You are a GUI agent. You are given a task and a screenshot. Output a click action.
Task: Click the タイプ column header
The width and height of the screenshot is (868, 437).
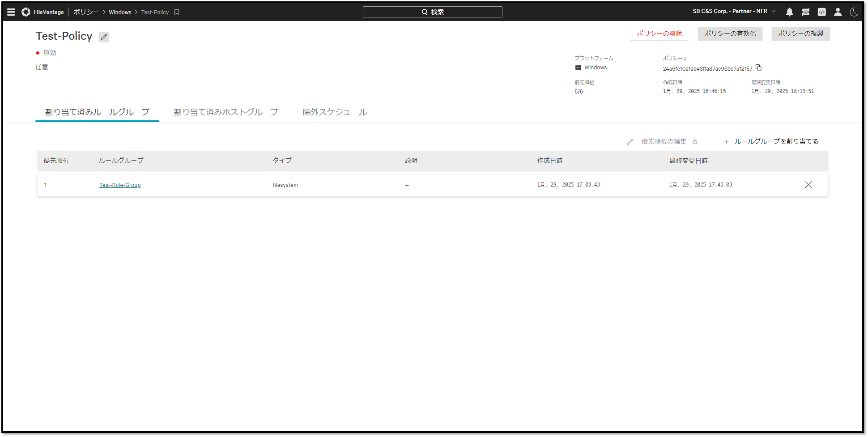[282, 161]
